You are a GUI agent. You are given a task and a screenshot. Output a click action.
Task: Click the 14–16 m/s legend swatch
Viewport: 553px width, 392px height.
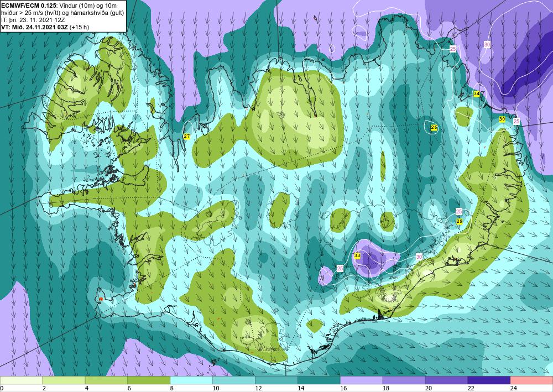(x=319, y=380)
